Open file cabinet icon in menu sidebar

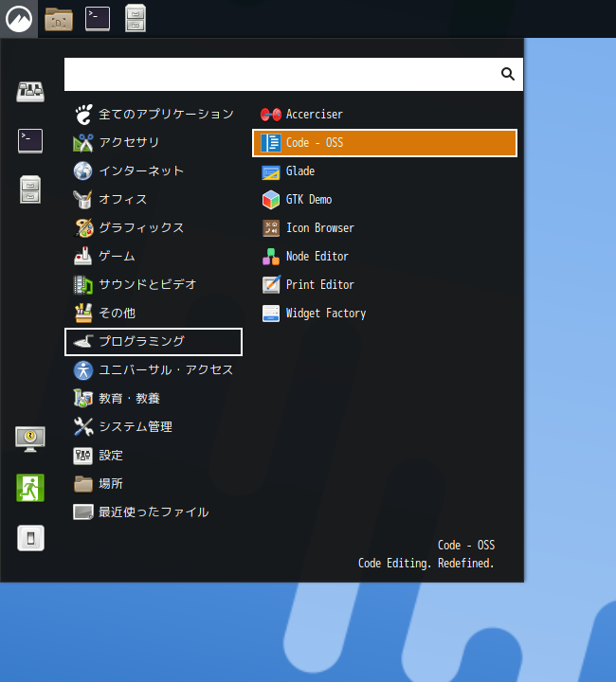30,189
